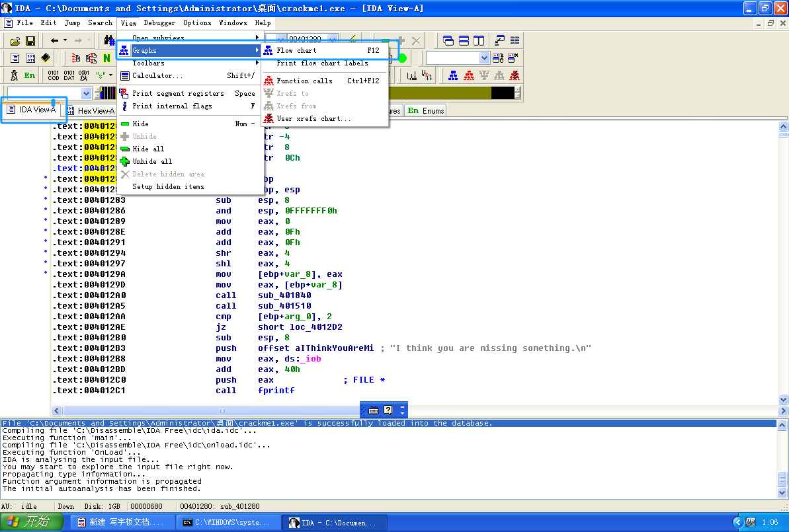The width and height of the screenshot is (789, 532).
Task: Click the blue flow chart toolbar icon
Action: [454, 75]
